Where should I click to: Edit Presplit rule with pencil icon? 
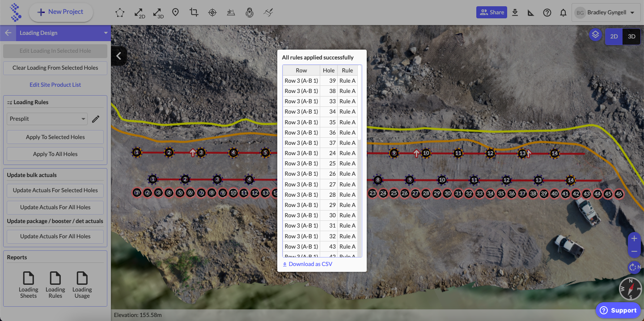pos(96,119)
